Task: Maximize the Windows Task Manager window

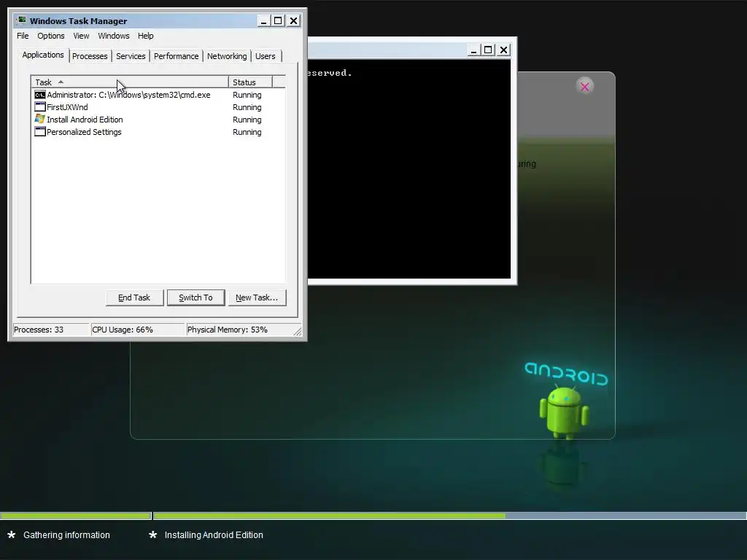Action: click(278, 21)
